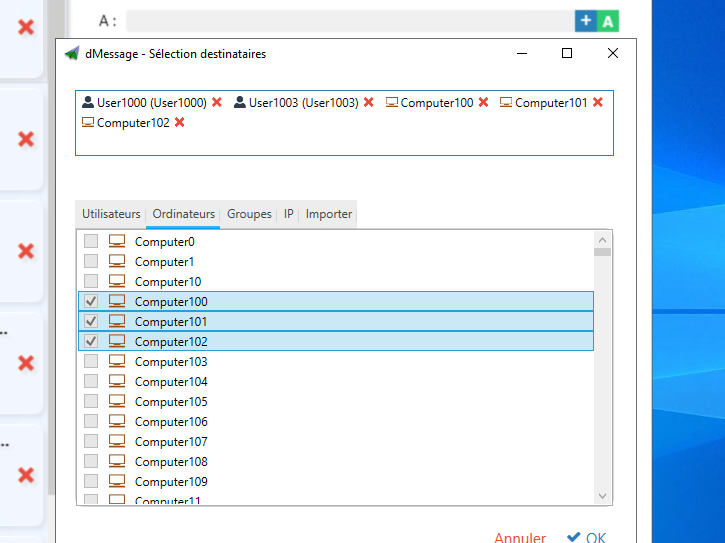Viewport: 725px width, 543px height.
Task: Confirm selection with the OK button
Action: [x=587, y=537]
